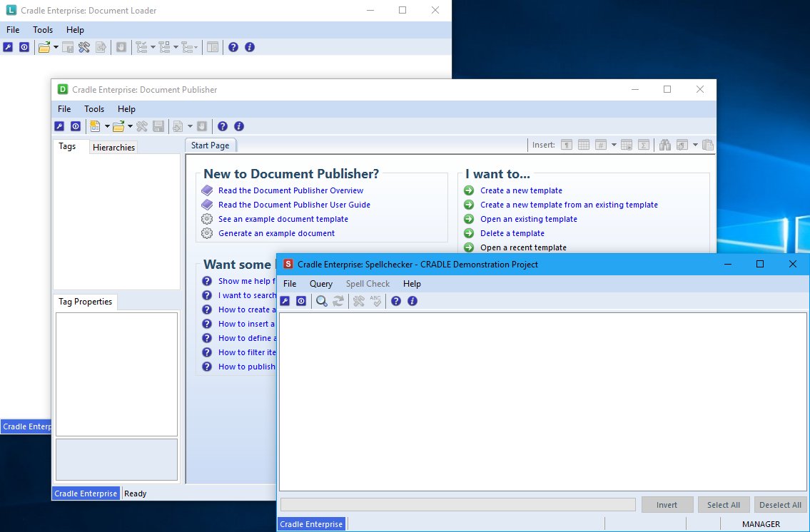
Task: Click Create a new template from existing template
Action: 569,205
